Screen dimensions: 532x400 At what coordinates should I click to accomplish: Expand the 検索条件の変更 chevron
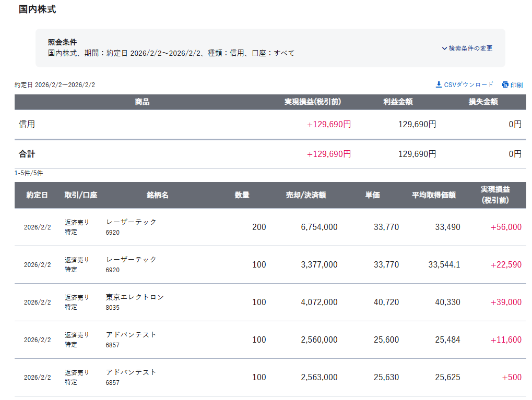click(x=444, y=49)
